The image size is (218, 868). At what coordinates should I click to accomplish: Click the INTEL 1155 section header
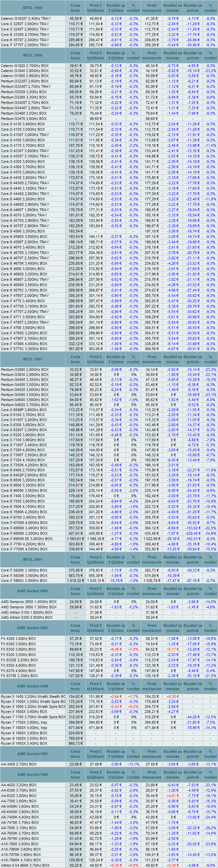tap(33, 8)
